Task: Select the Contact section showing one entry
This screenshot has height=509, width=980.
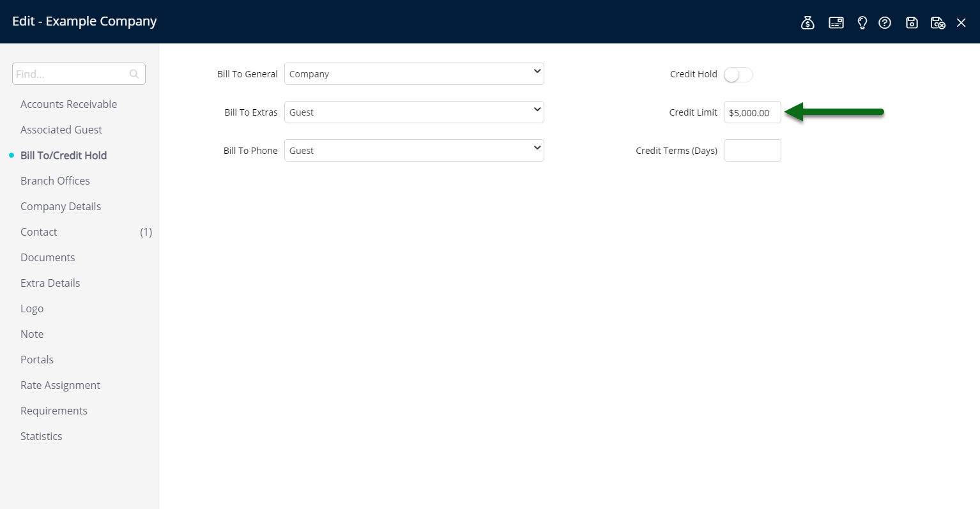Action: [38, 231]
